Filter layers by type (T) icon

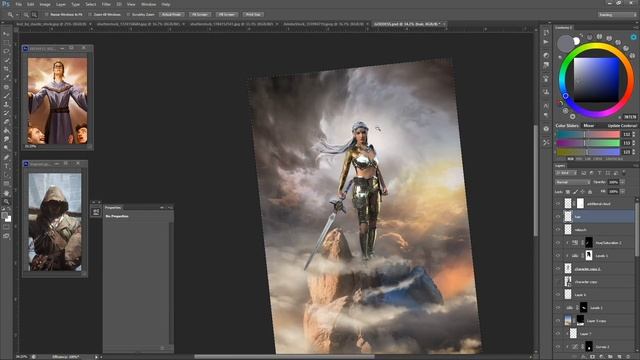[599, 173]
